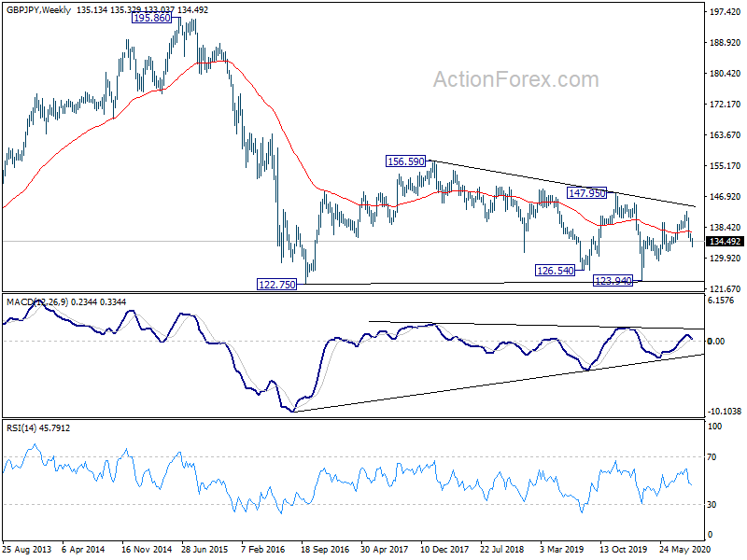
Task: Click the 155.170 price axis value
Action: [x=725, y=166]
